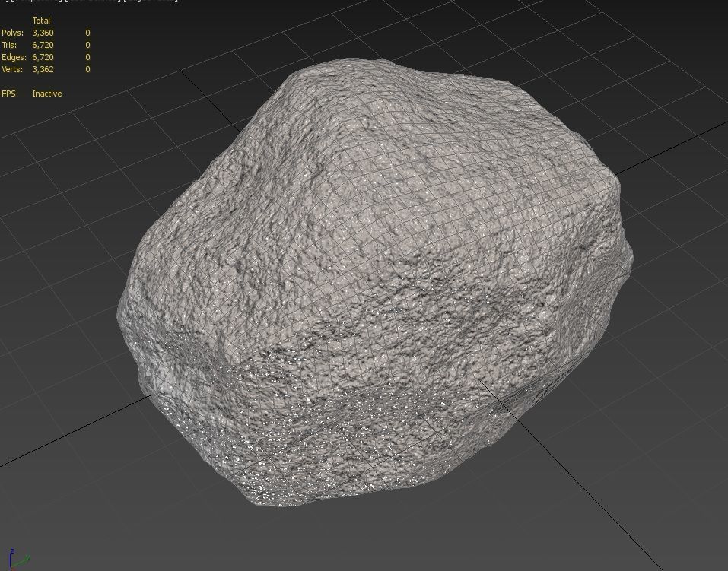Click the '0' selection count in Polys row
Viewport: 728px width, 571px height.
87,33
